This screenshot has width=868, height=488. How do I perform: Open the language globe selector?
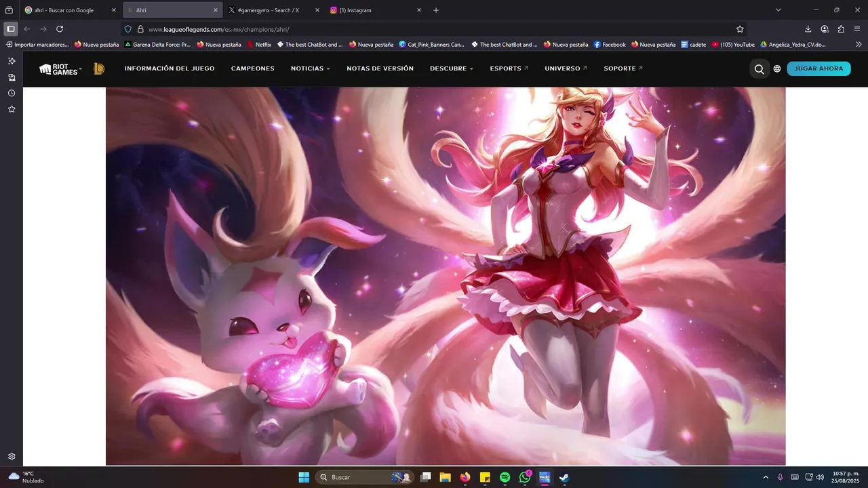[777, 68]
